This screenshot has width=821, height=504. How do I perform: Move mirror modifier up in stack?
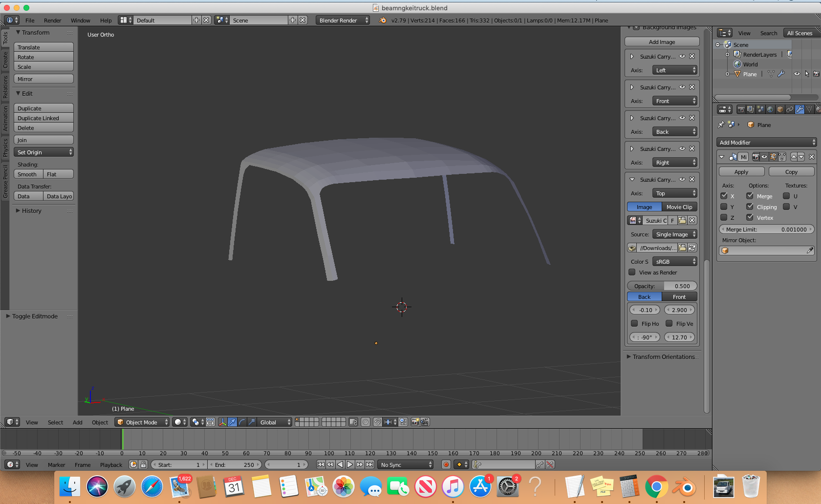[794, 157]
